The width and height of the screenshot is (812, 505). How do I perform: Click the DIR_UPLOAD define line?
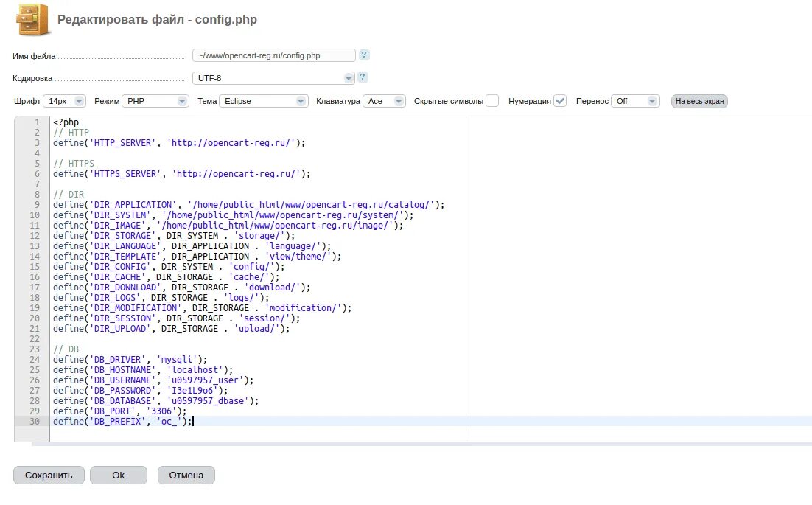tap(172, 329)
